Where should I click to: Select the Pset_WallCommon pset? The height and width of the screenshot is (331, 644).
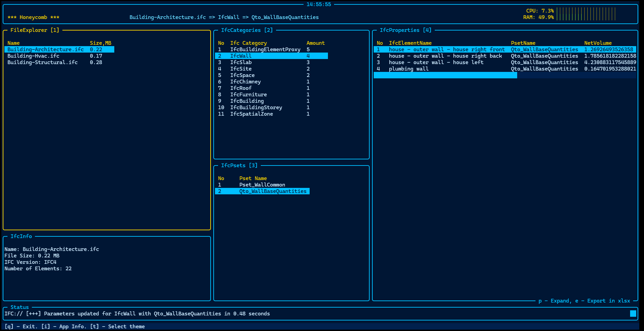pyautogui.click(x=262, y=185)
